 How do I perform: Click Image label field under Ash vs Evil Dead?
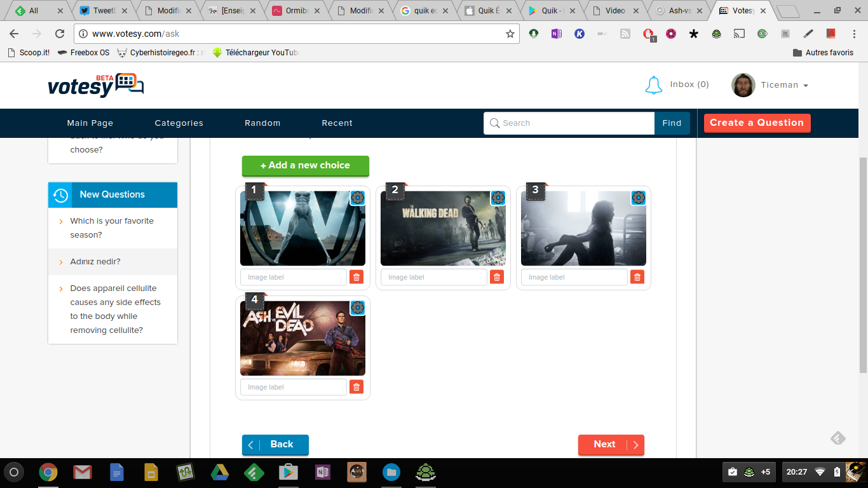294,387
